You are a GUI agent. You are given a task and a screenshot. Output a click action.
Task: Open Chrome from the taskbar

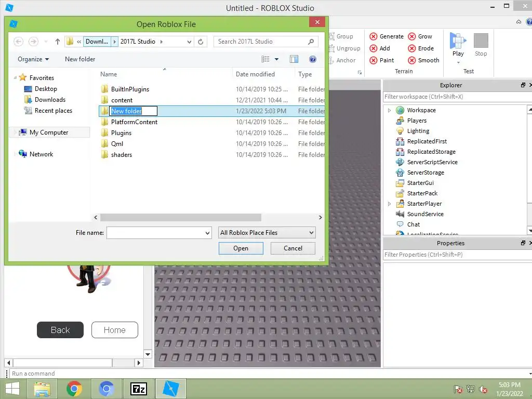coord(74,389)
